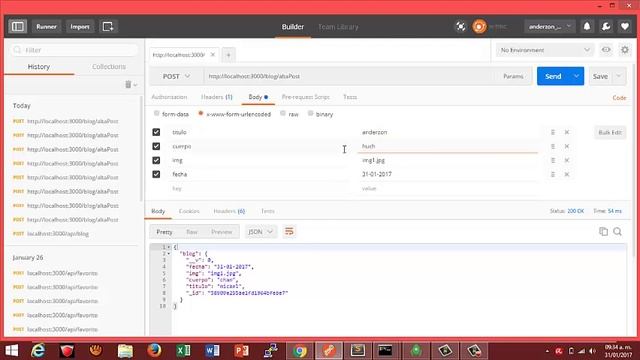Collapse the "blog" object on line 2
Viewport: 640px width, 360px height.
pos(169,254)
